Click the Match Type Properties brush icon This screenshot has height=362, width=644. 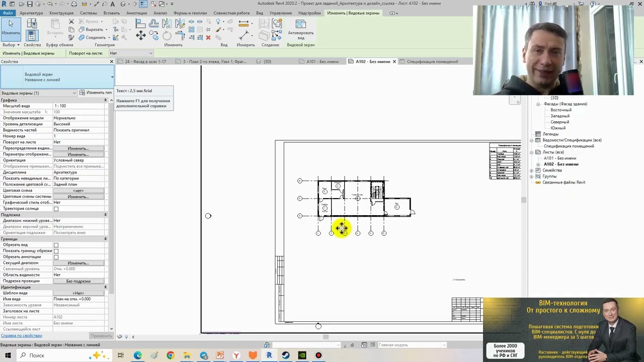(71, 38)
